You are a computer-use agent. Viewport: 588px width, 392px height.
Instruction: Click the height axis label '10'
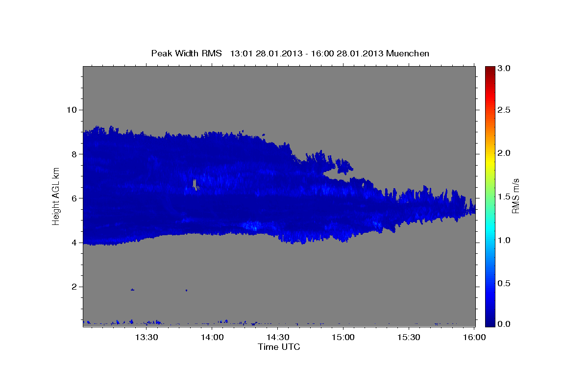73,110
